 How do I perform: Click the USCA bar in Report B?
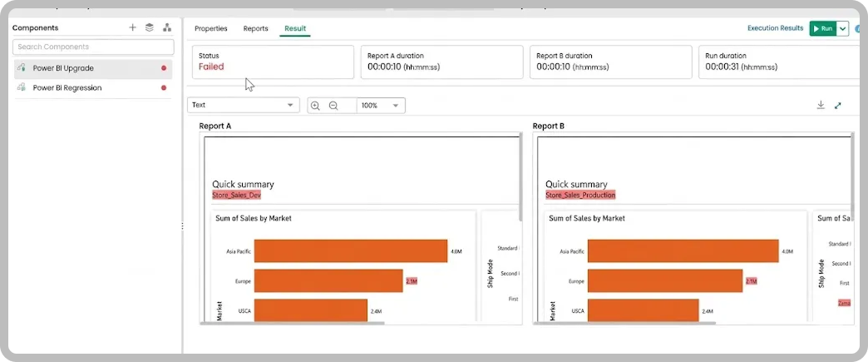[x=644, y=310]
